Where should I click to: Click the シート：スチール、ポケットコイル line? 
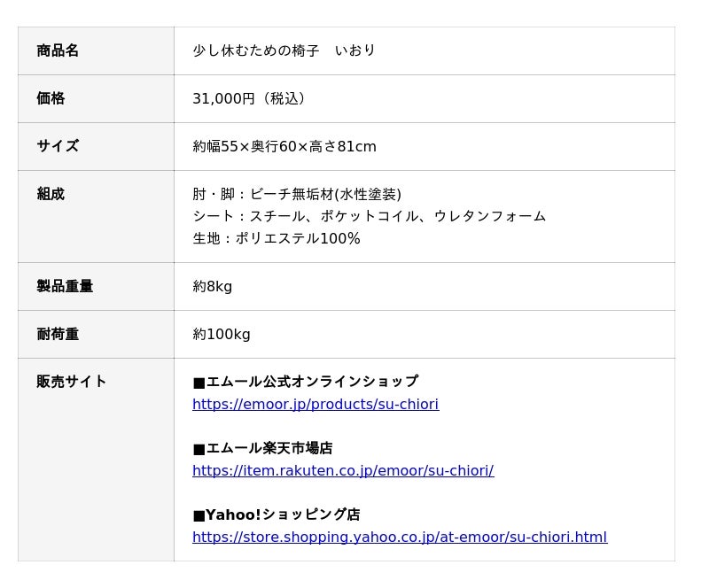pos(369,216)
